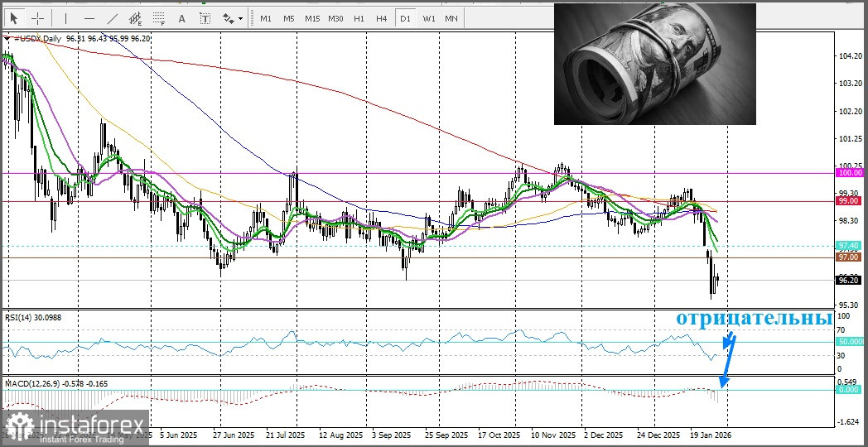Enable the H4 timeframe
This screenshot has width=868, height=447.
(x=381, y=18)
